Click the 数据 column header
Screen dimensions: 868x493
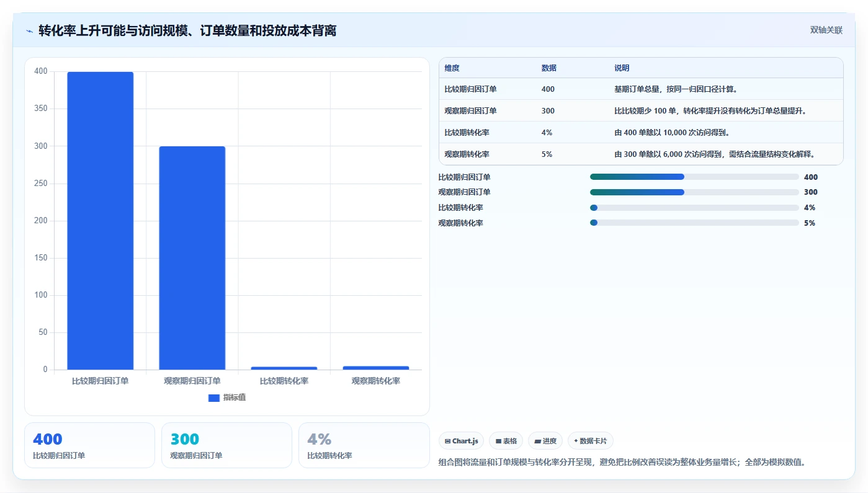[548, 68]
